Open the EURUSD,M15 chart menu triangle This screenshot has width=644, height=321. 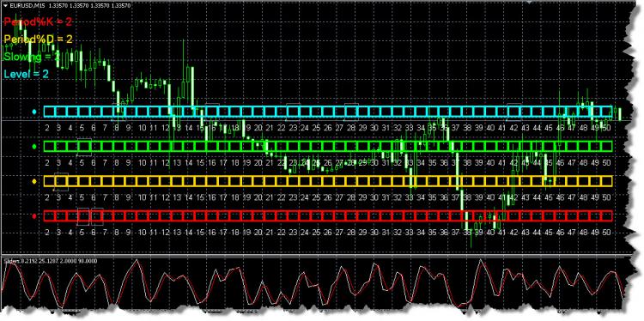(x=5, y=6)
